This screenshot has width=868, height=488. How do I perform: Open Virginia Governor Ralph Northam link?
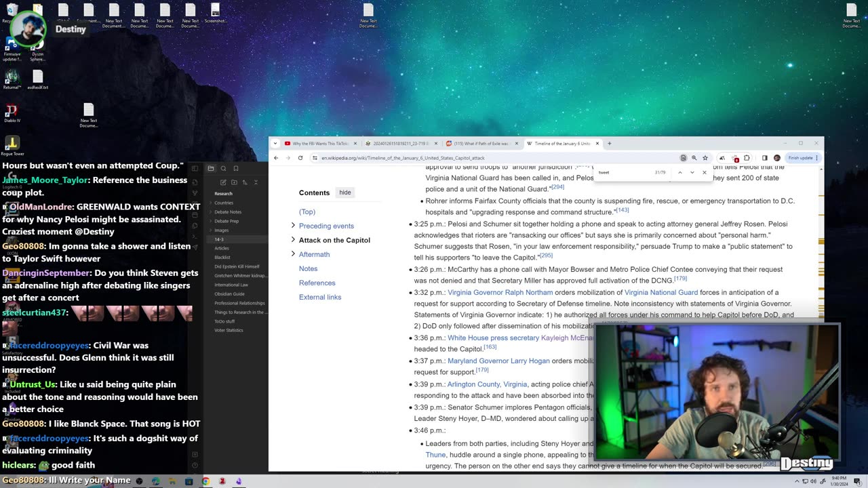point(499,293)
